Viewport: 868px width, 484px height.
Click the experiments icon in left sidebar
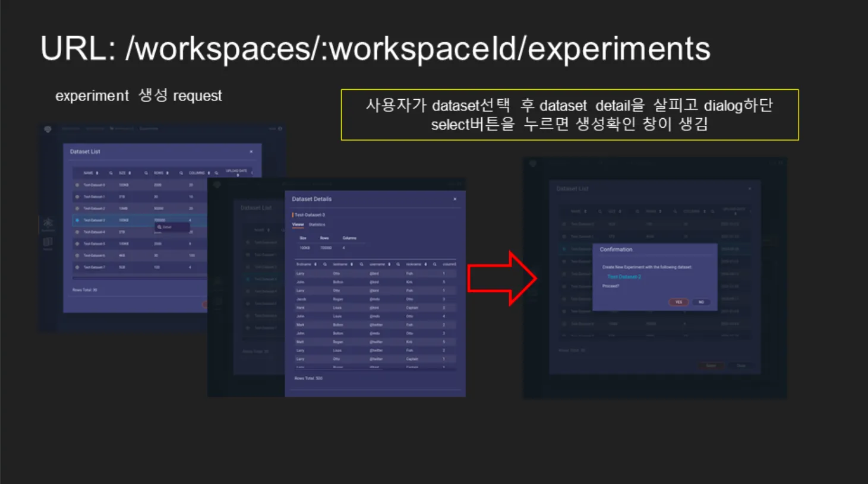pos(48,223)
